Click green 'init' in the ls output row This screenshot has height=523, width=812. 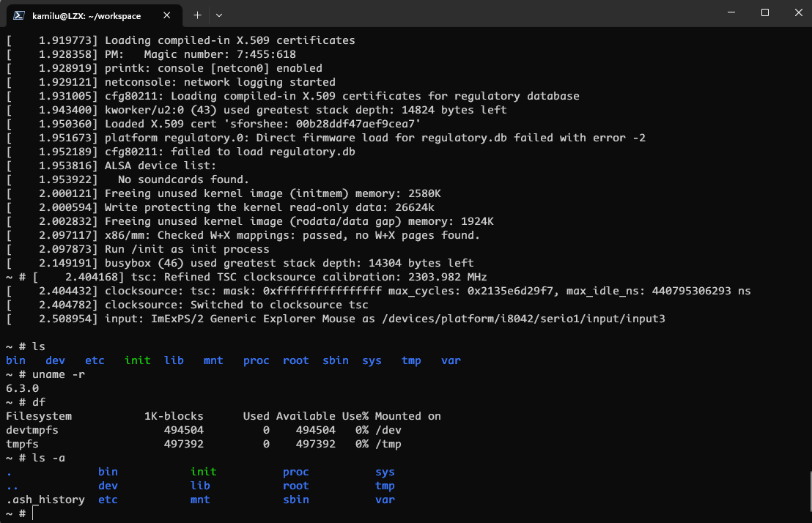point(137,360)
